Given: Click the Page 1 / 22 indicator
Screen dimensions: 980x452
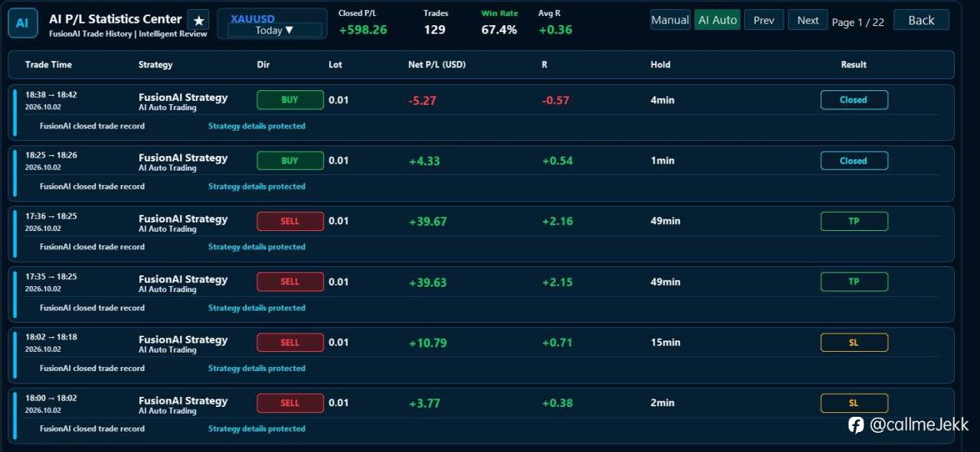Looking at the screenshot, I should point(857,22).
